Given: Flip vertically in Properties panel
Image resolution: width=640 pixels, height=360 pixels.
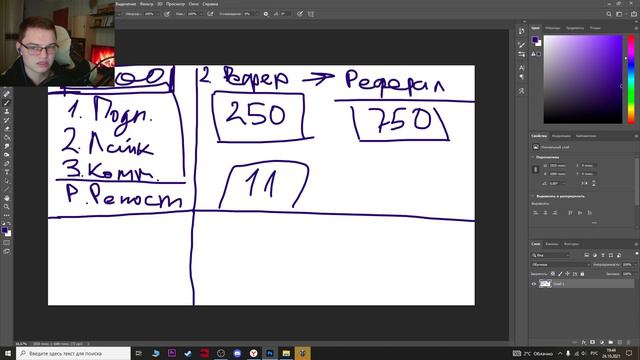Looking at the screenshot, I should coord(593,183).
